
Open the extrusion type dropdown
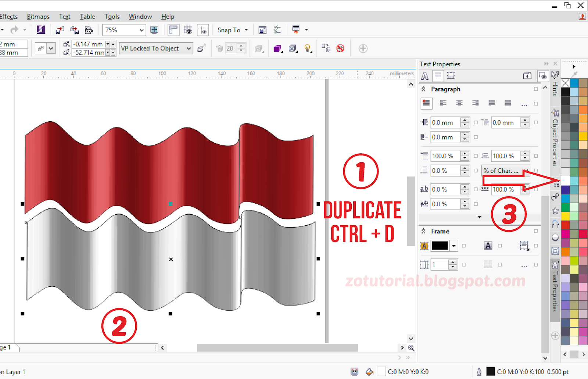click(x=51, y=49)
